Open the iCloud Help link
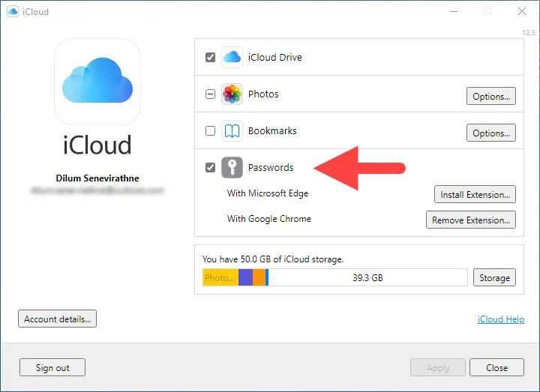This screenshot has width=540, height=392. point(501,319)
